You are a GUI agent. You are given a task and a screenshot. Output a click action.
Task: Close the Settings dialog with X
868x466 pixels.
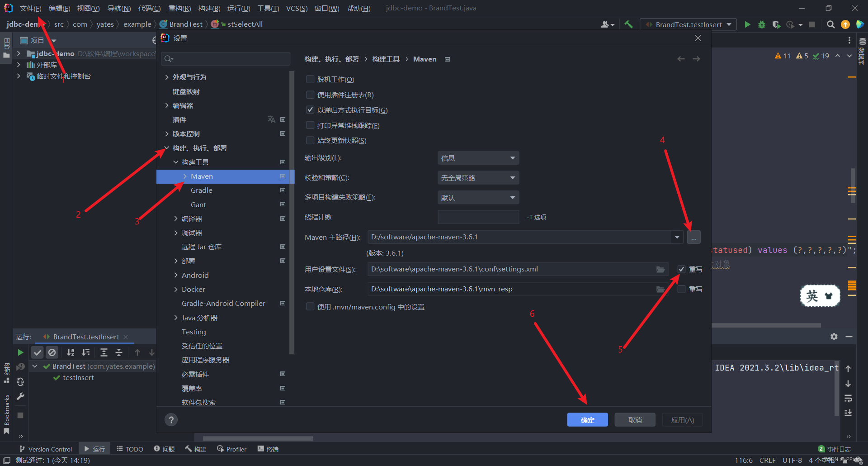click(x=698, y=38)
